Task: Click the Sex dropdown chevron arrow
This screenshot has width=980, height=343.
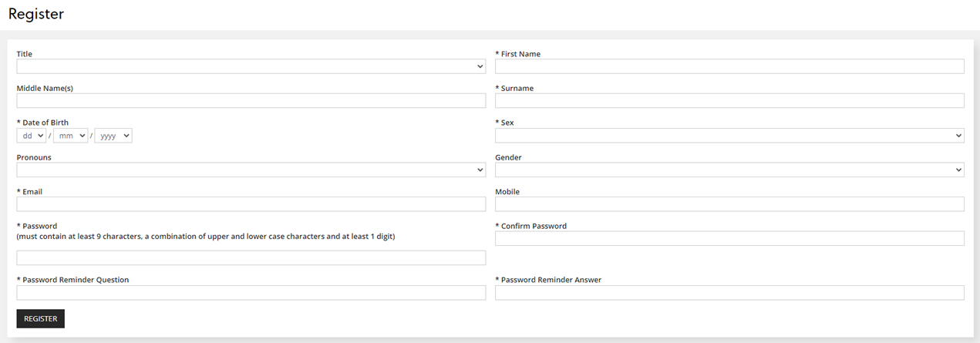Action: click(x=958, y=136)
